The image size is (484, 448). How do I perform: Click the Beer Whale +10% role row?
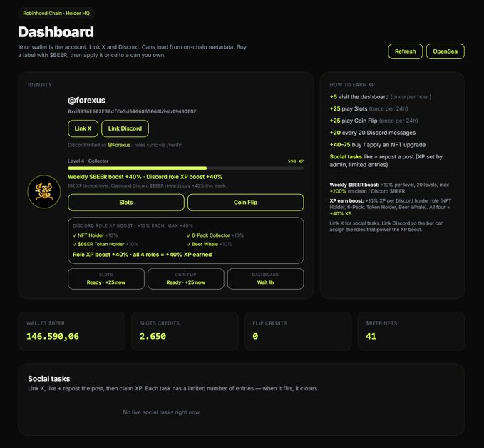pos(209,244)
